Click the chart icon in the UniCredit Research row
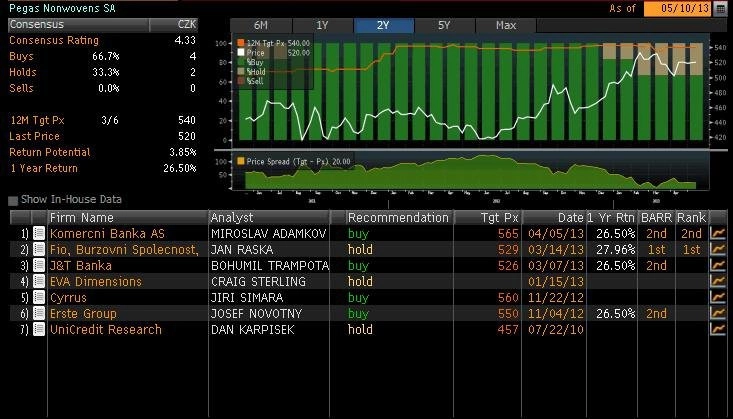This screenshot has width=733, height=419. pyautogui.click(x=718, y=330)
